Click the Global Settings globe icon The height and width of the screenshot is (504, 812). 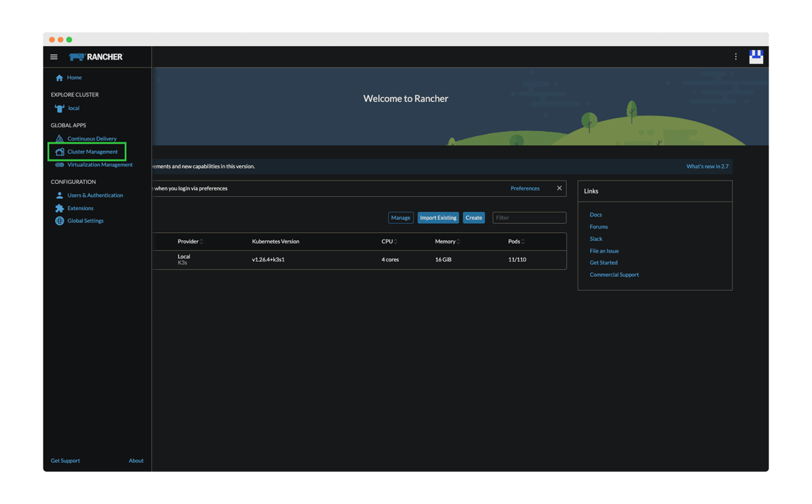click(x=59, y=220)
